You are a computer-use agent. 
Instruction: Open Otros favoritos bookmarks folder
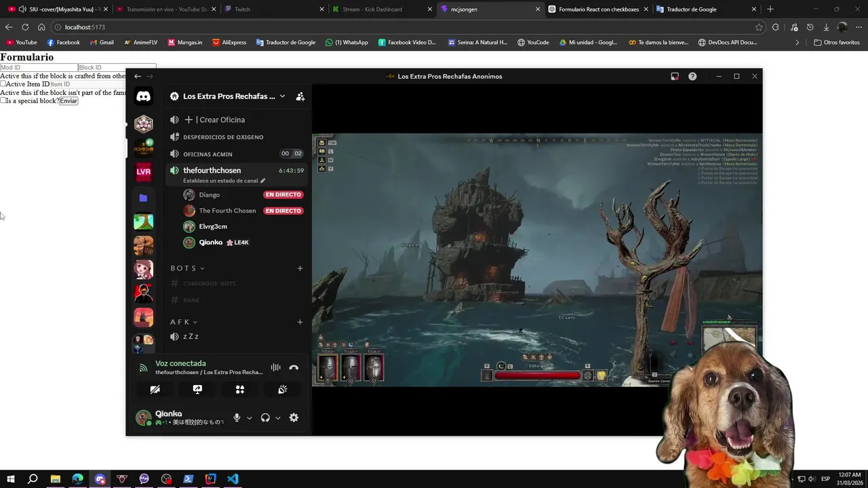coord(837,42)
